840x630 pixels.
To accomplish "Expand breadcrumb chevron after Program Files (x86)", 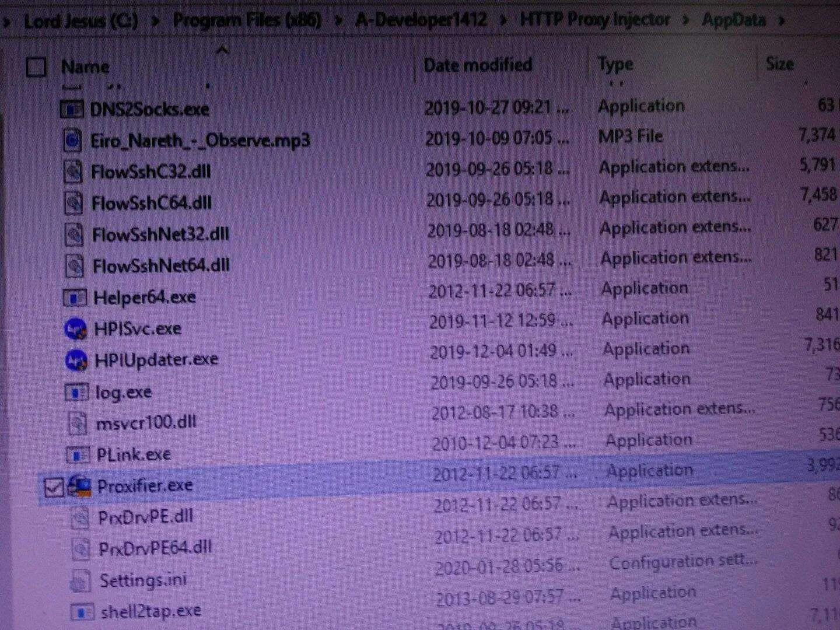I will (338, 21).
